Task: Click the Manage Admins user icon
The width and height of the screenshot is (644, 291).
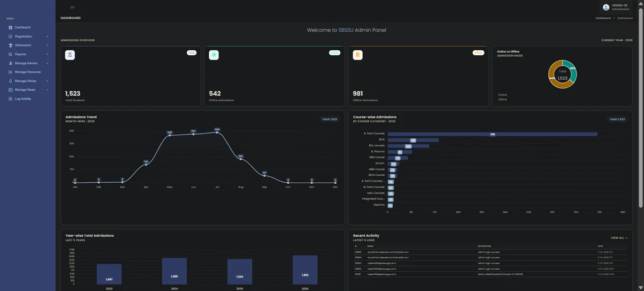Action: [10, 63]
